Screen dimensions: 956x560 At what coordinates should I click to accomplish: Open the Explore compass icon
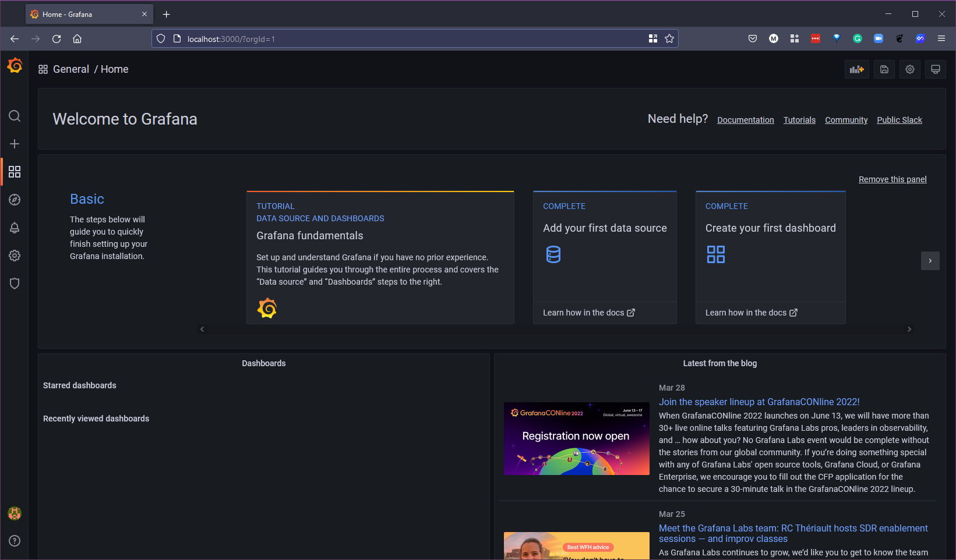click(x=15, y=200)
